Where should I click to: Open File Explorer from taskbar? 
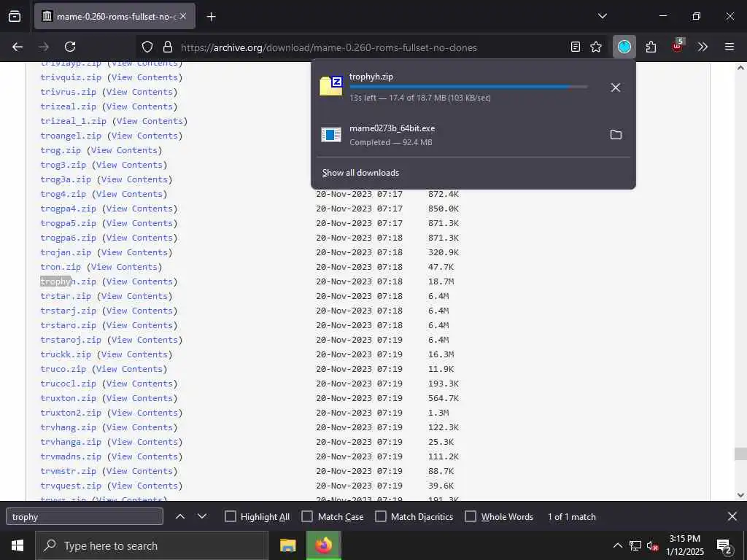(x=287, y=545)
